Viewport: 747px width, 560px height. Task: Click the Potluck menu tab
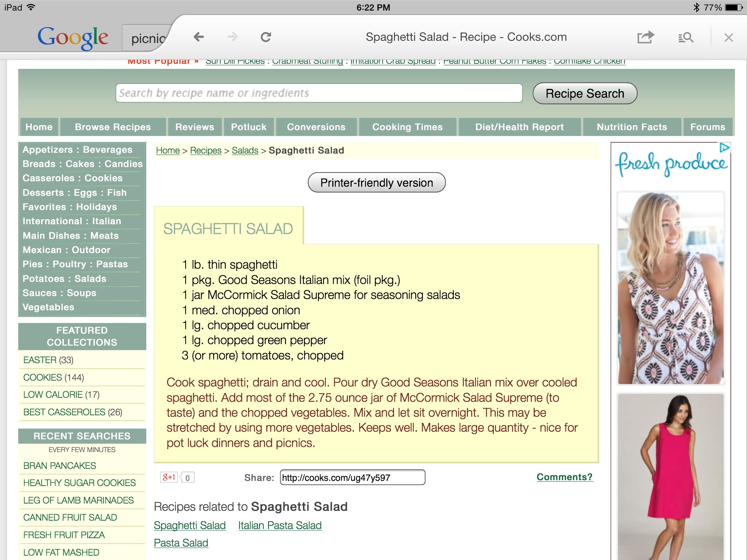coord(249,127)
